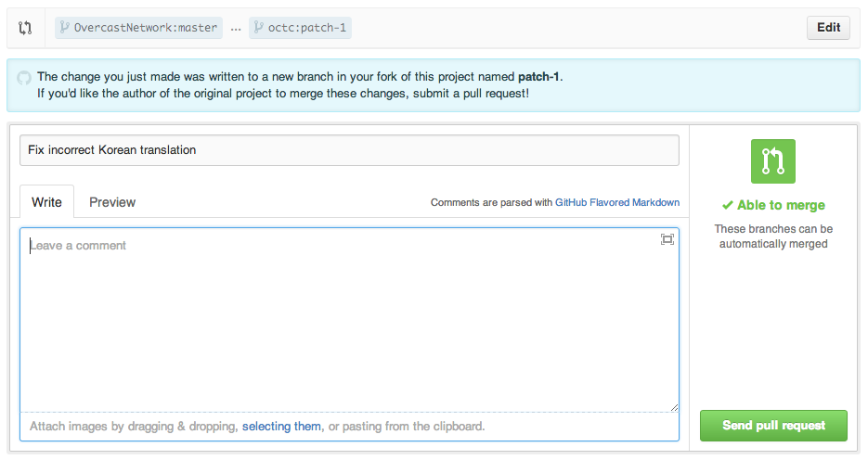Switch to the Write tab
The height and width of the screenshot is (460, 868).
click(46, 202)
